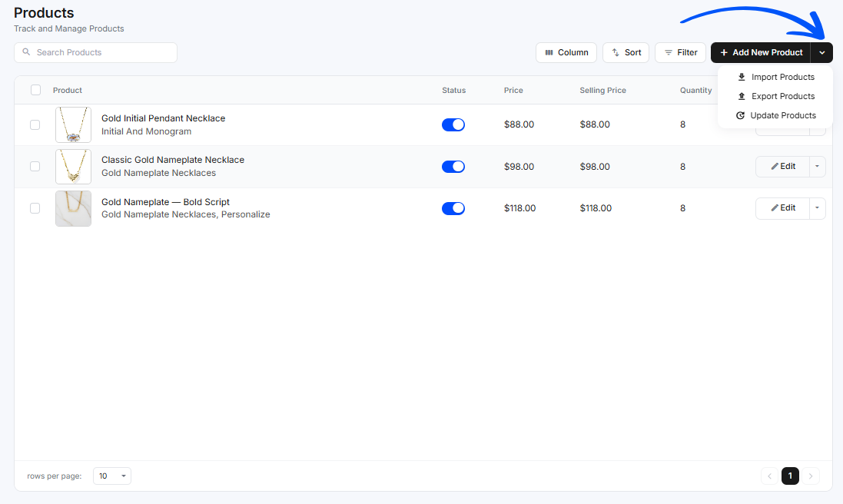Click Add New Product button

(x=761, y=53)
